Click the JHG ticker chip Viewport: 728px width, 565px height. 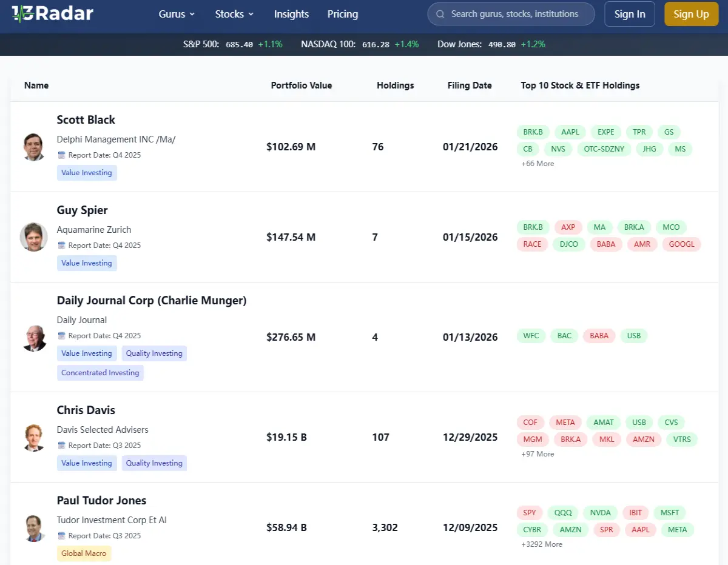click(650, 149)
